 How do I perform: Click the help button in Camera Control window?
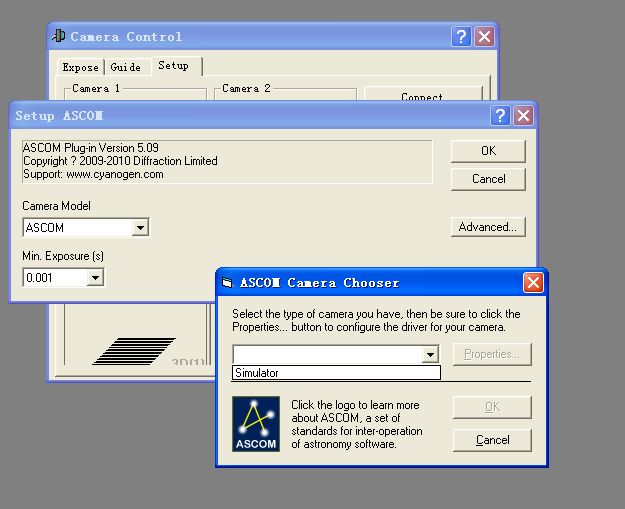(461, 37)
